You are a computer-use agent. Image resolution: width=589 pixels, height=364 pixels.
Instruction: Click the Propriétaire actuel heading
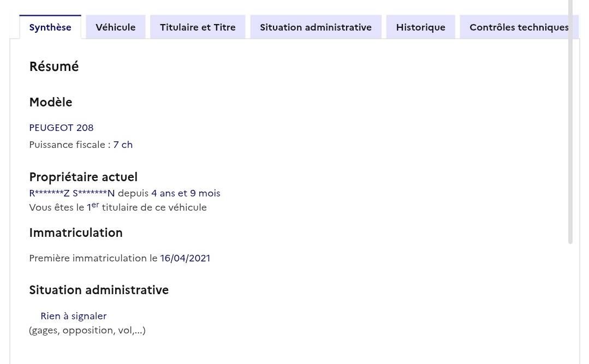83,177
